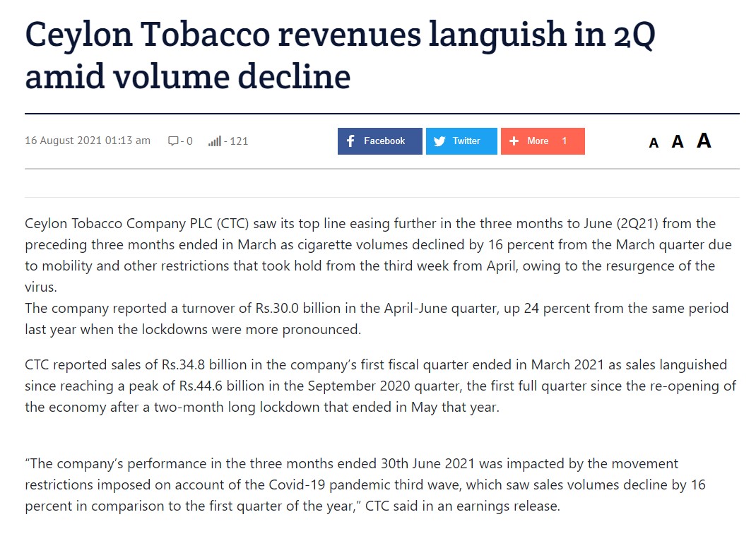Viewport: 756px width, 541px height.
Task: Click the CTC earnings release quote paragraph
Action: coord(365,484)
